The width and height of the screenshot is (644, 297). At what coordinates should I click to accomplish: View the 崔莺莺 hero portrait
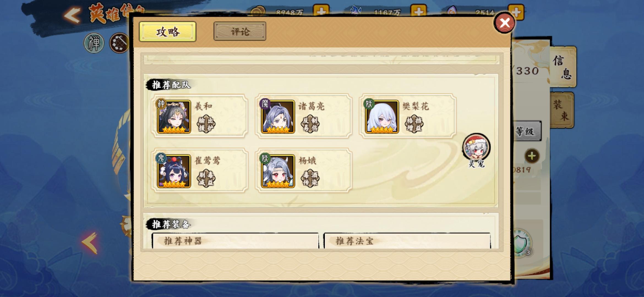click(174, 171)
